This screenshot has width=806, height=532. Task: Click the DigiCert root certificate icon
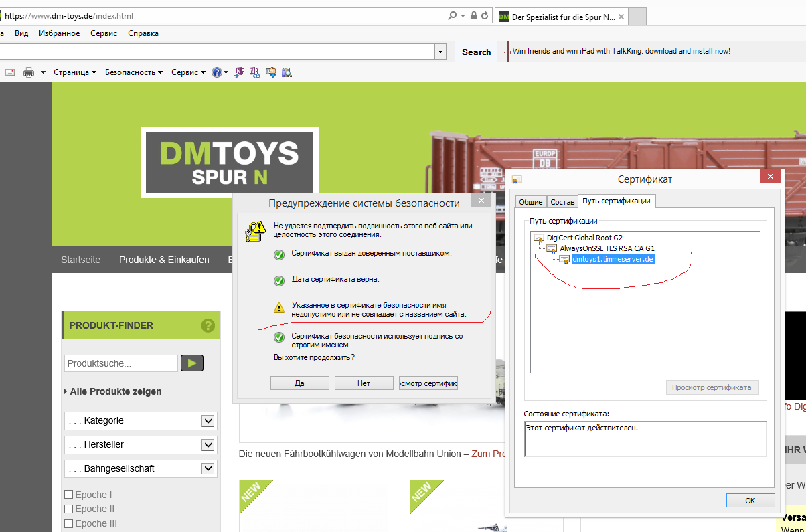(x=539, y=238)
